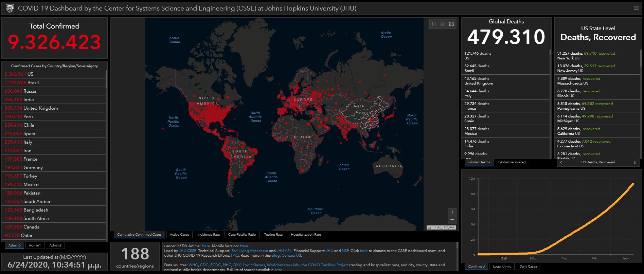Click the Johns Hopkins shield logo
644x274 pixels.
[10, 8]
